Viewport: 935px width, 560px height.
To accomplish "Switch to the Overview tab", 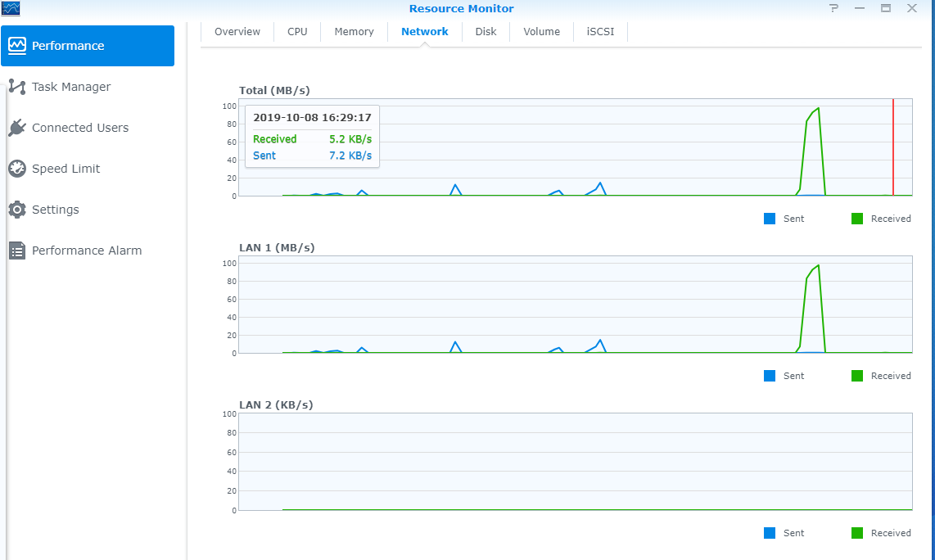I will click(x=237, y=31).
